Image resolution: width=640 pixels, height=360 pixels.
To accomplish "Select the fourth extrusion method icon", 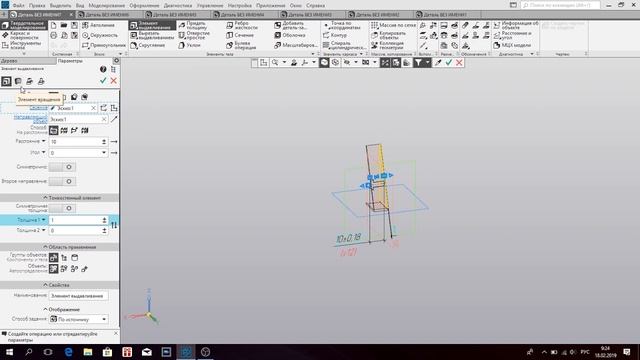I will tap(84, 130).
